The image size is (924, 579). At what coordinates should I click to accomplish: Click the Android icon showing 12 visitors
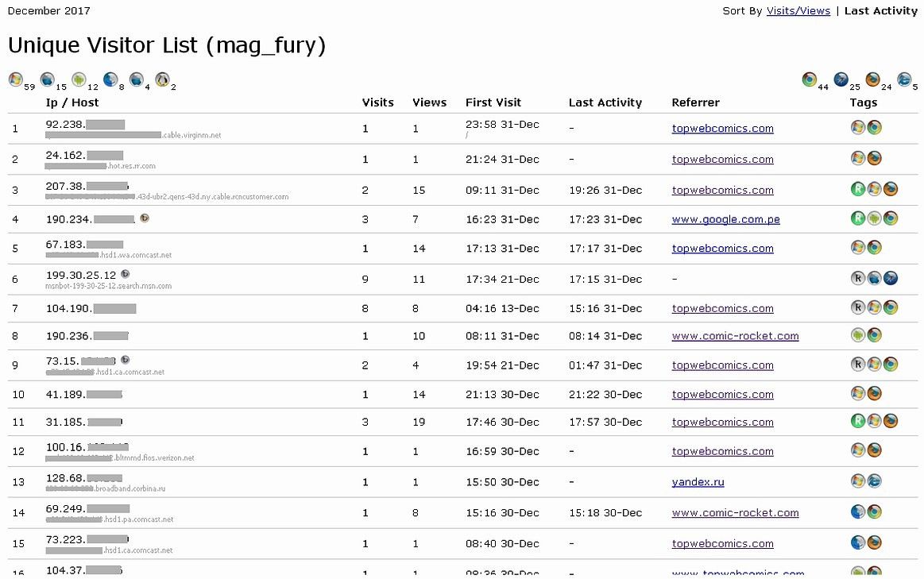click(x=78, y=79)
